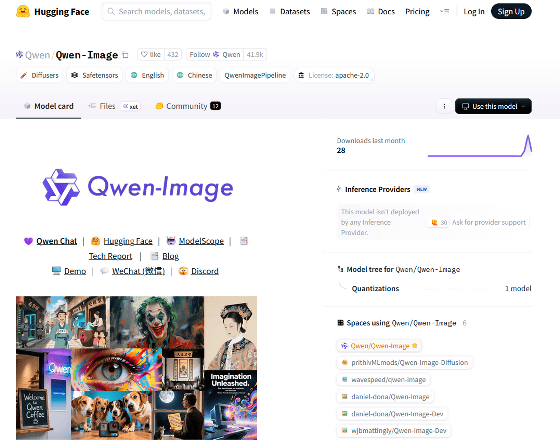
Task: Copy model name with the copy icon
Action: click(125, 55)
